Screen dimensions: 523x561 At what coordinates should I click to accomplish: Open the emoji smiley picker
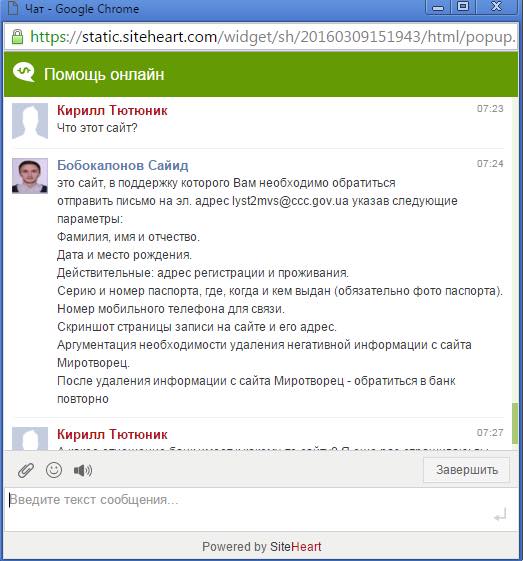pos(54,470)
